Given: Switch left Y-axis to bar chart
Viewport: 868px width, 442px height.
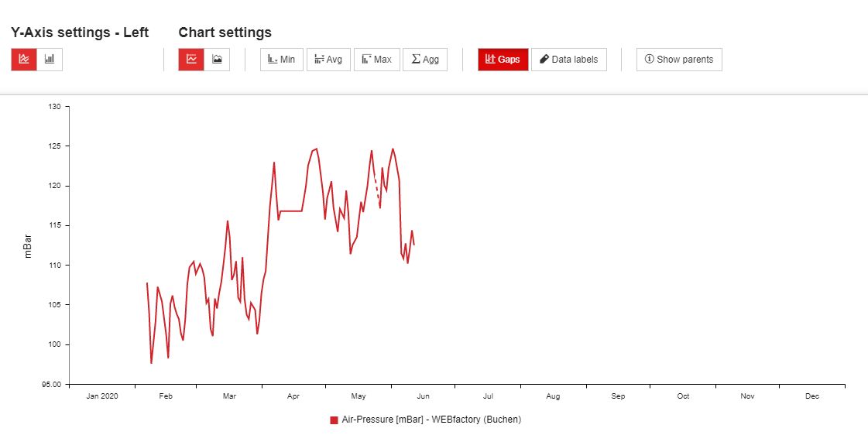Looking at the screenshot, I should (x=50, y=60).
